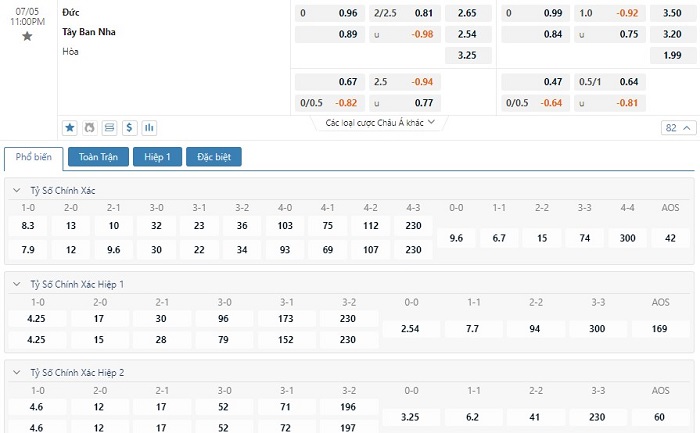Select the Phổ biến tab

pyautogui.click(x=34, y=157)
